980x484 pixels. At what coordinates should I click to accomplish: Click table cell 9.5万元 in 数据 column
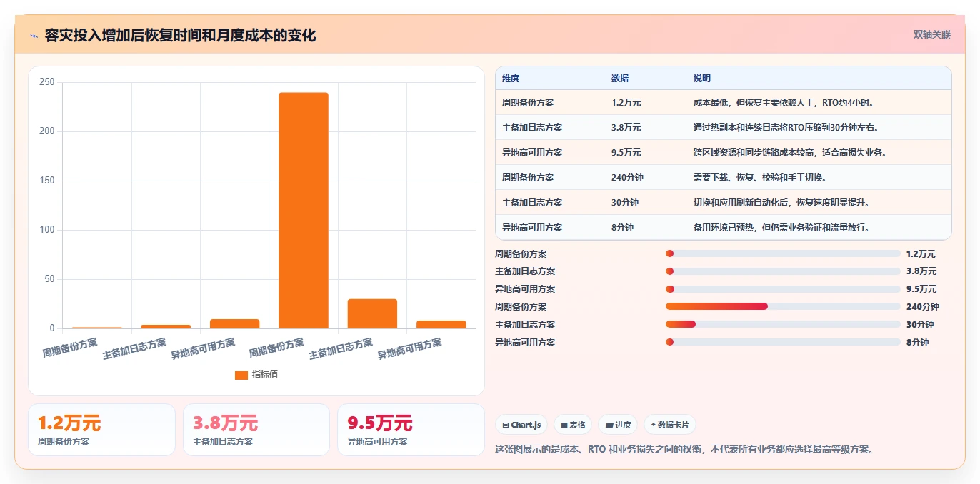coord(626,153)
